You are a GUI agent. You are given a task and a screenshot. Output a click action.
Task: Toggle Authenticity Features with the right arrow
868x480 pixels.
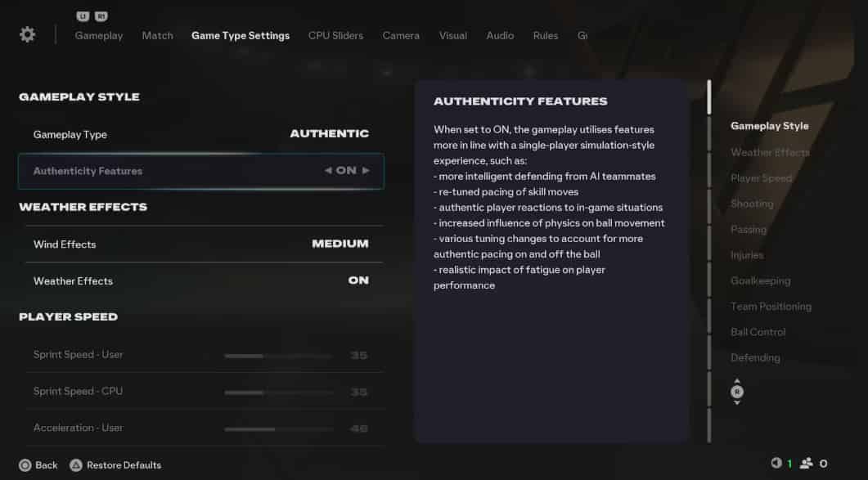pos(366,171)
